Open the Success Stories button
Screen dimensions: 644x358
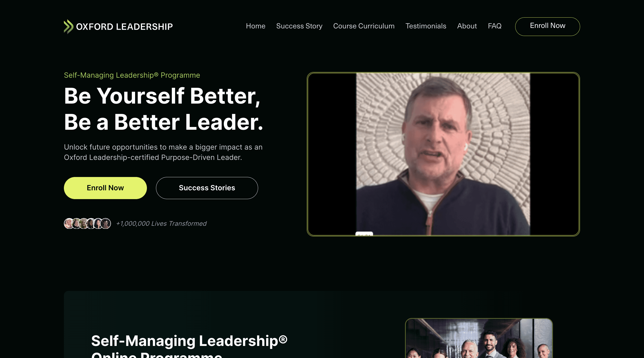pos(207,188)
